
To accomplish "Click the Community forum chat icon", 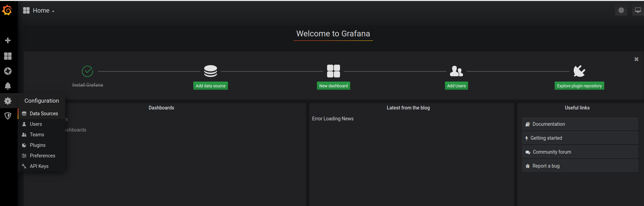I will click(528, 152).
